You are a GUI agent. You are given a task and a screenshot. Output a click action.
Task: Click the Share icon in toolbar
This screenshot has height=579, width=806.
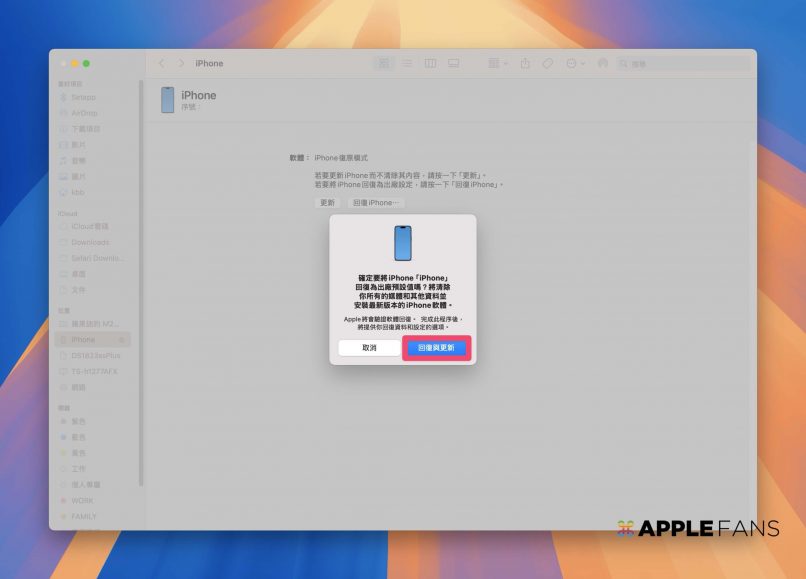point(526,63)
